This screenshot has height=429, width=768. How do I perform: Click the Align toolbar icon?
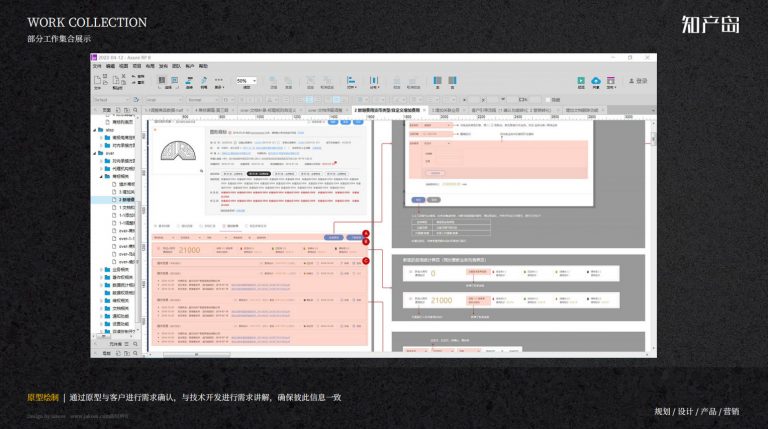[x=351, y=80]
